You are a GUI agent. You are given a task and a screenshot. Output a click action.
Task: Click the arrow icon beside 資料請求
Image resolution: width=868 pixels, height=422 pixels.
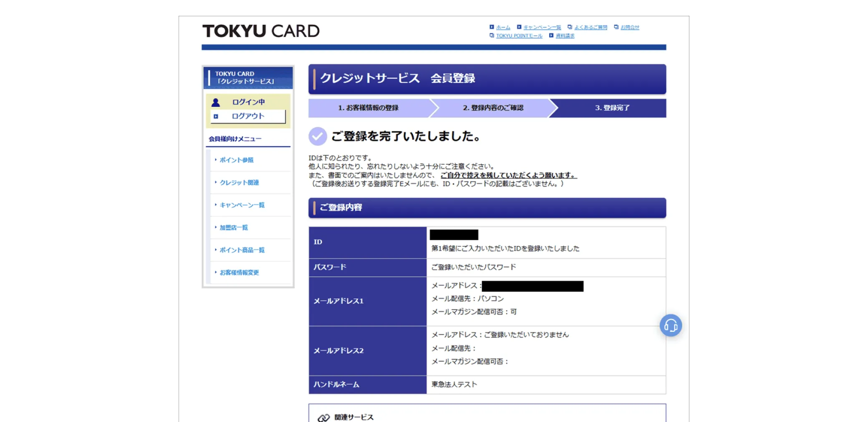(552, 35)
